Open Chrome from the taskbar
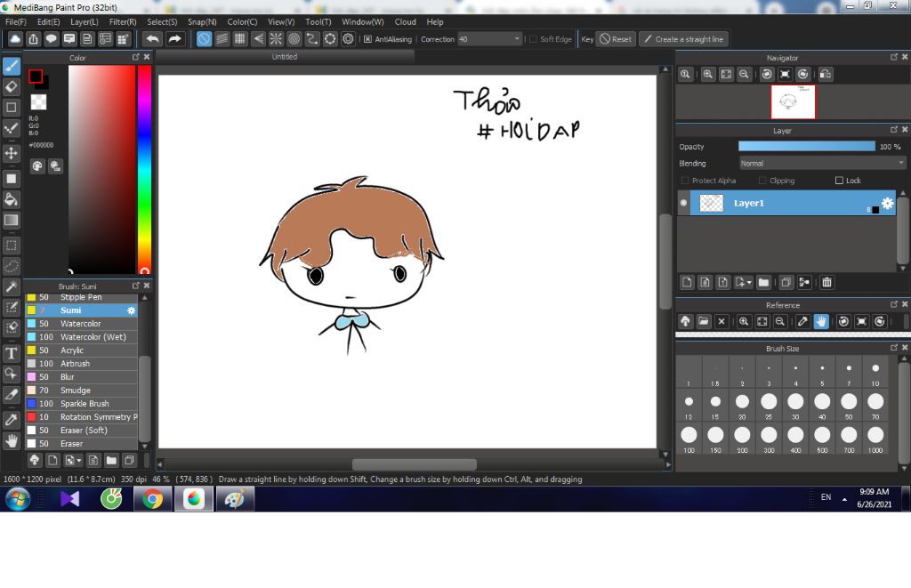 click(152, 499)
